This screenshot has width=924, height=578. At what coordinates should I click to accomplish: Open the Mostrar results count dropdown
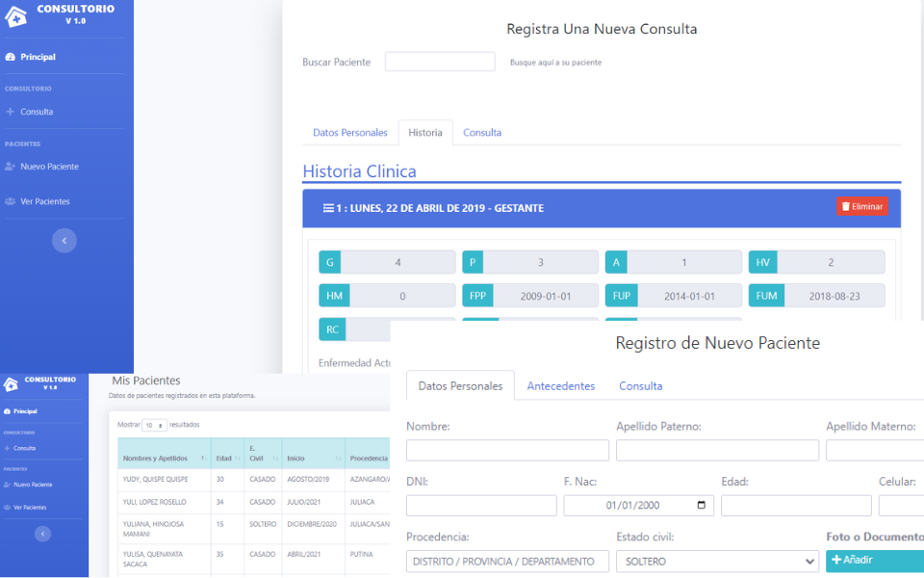point(154,425)
